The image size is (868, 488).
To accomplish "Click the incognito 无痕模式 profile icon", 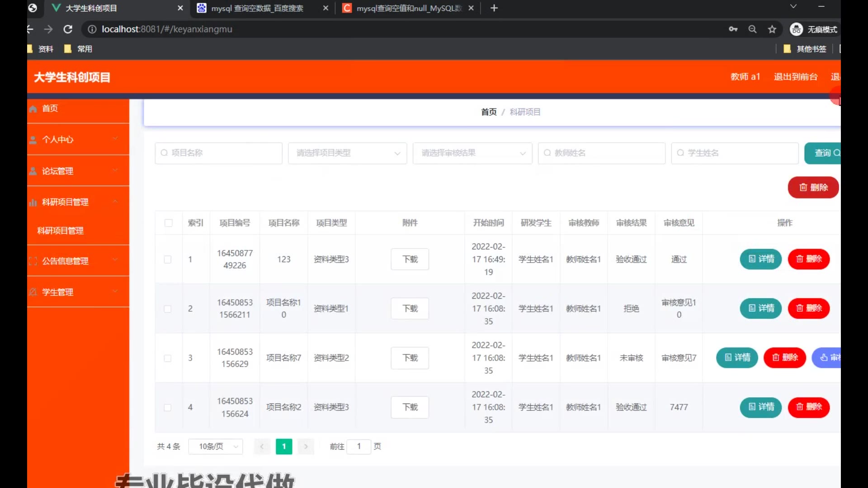I will coord(796,29).
